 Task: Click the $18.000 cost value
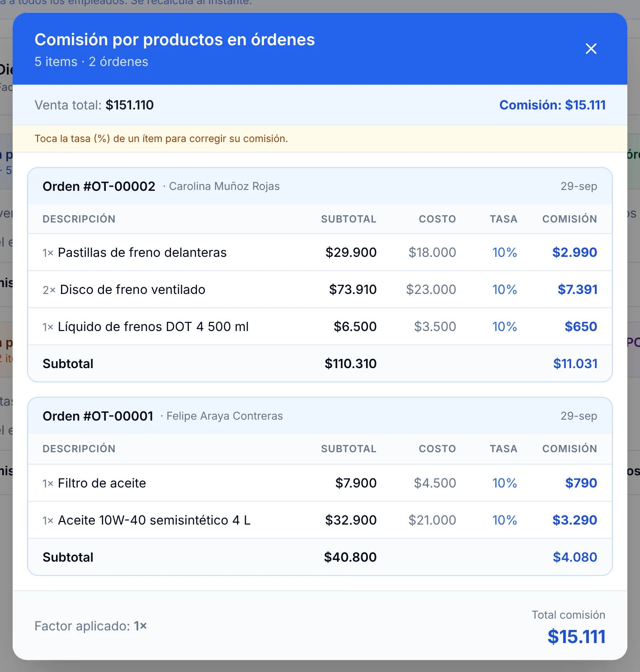[433, 252]
